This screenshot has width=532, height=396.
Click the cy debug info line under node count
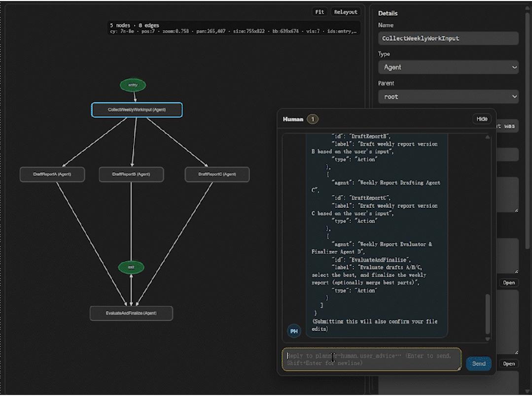tap(233, 31)
